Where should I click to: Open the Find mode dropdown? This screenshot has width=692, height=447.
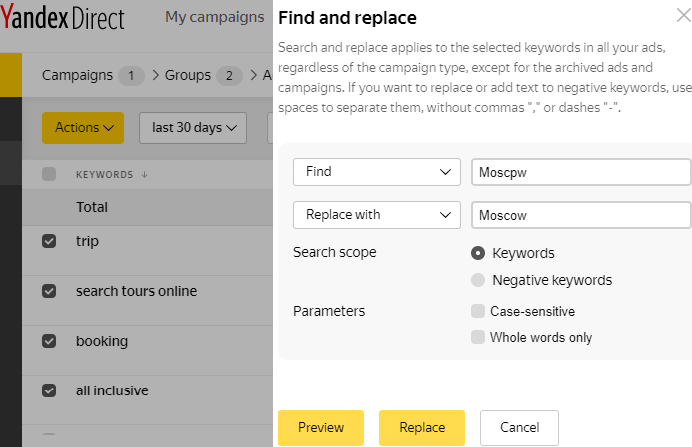pyautogui.click(x=376, y=172)
